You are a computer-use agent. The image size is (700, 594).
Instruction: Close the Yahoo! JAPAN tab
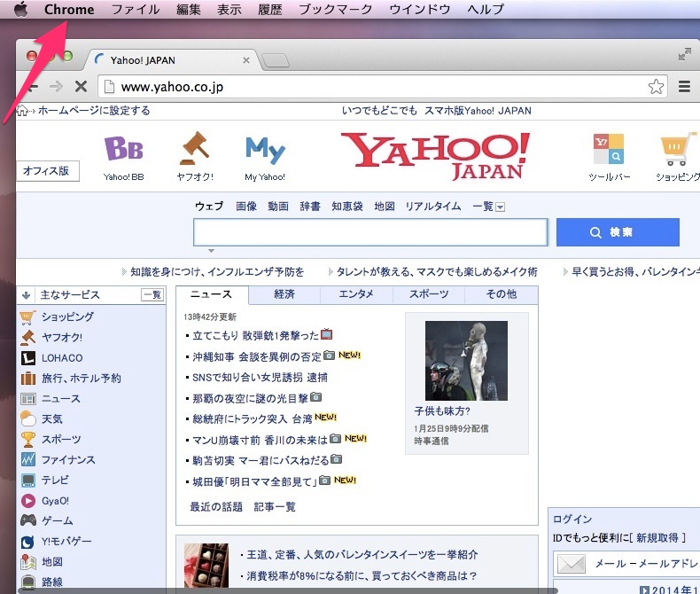coord(246,60)
